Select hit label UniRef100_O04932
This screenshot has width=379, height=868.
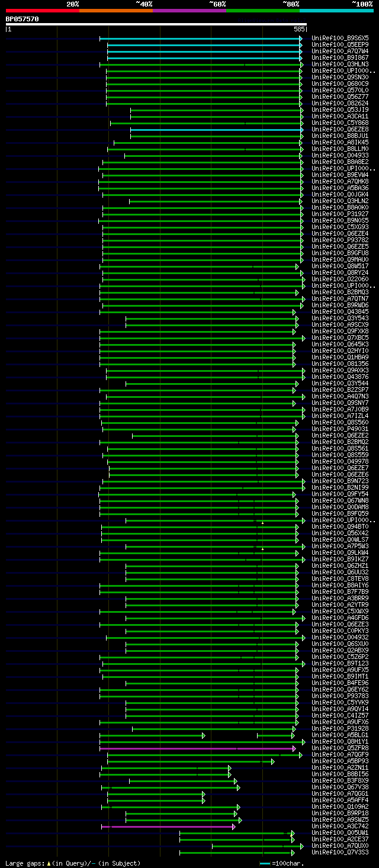(340, 637)
